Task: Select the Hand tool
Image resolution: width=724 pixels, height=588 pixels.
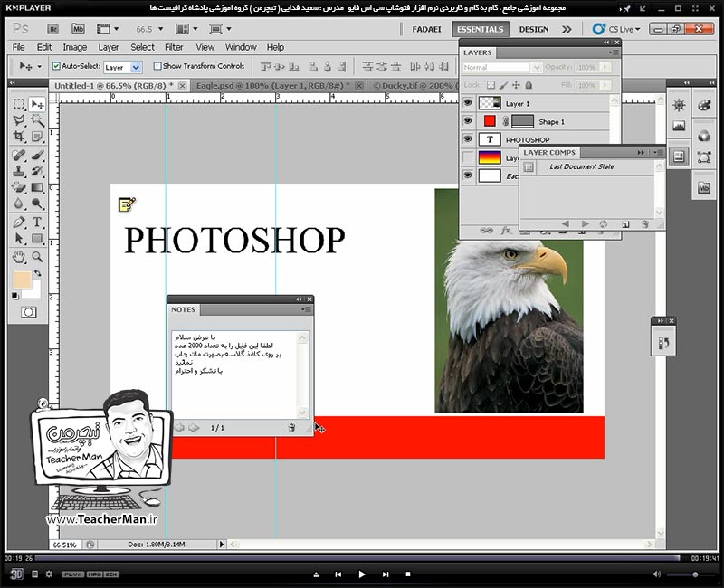Action: (19, 257)
